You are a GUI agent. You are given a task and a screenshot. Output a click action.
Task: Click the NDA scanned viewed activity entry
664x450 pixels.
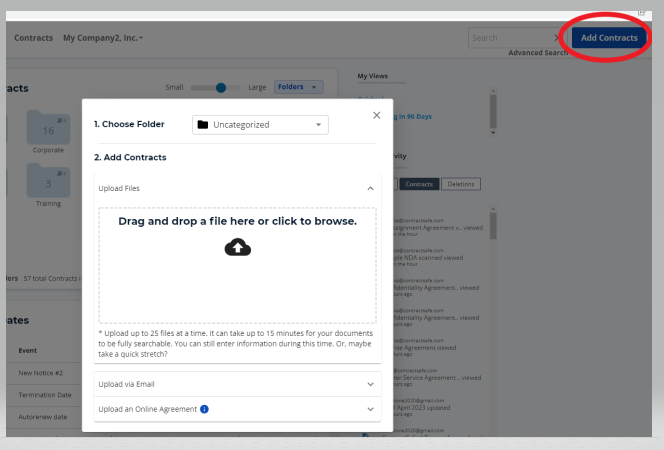tap(428, 257)
